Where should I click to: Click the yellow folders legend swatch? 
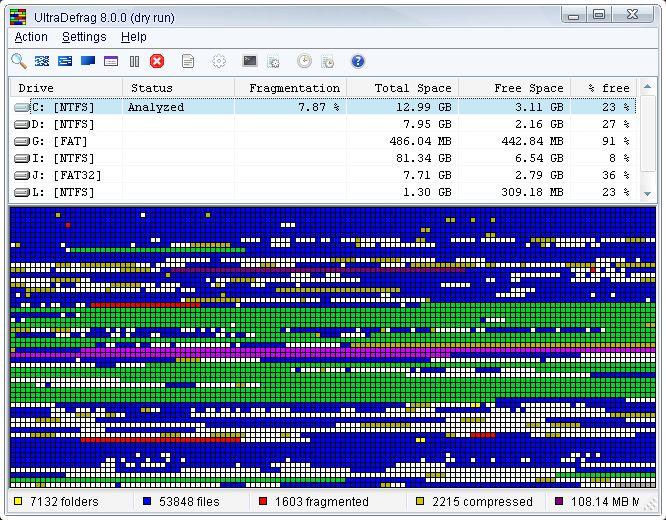click(x=18, y=501)
